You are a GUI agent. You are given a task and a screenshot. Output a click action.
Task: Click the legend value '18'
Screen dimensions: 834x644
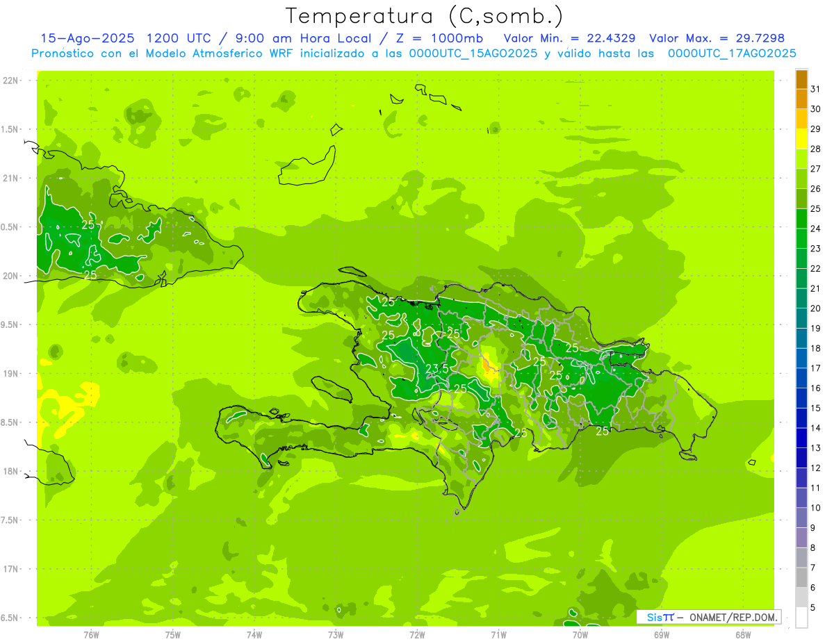[x=816, y=348]
